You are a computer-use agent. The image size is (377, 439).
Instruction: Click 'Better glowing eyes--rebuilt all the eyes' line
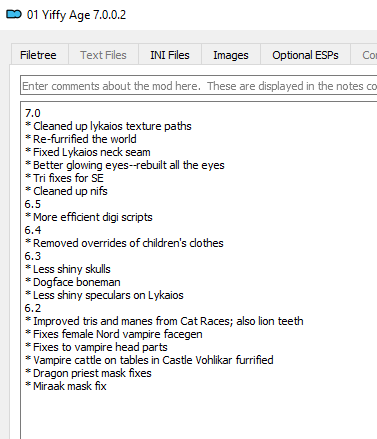[x=125, y=165]
